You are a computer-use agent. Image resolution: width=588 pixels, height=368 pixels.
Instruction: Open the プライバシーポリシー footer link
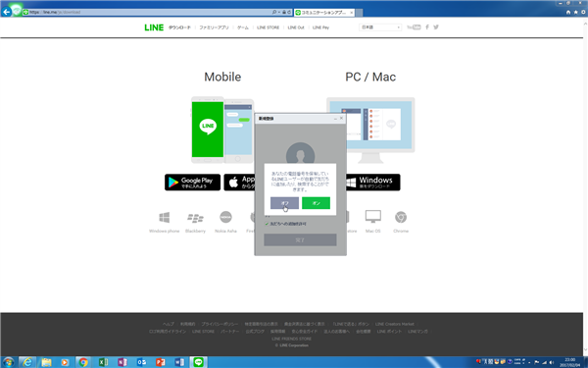coord(220,324)
